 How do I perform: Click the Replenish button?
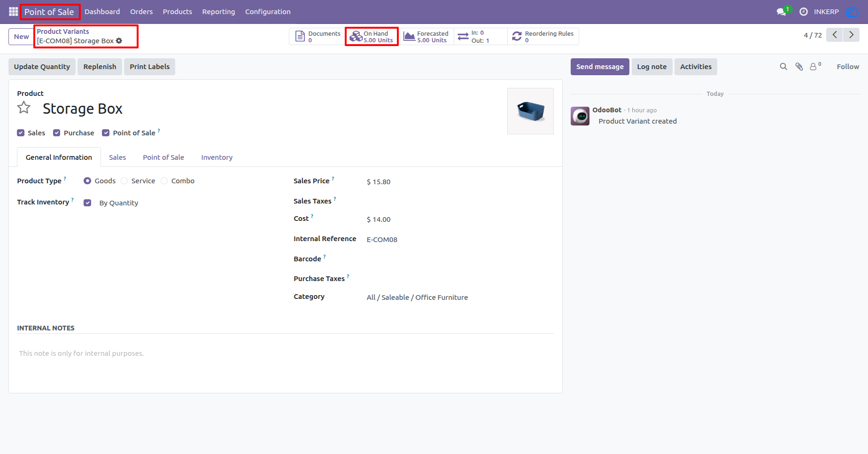pyautogui.click(x=100, y=67)
